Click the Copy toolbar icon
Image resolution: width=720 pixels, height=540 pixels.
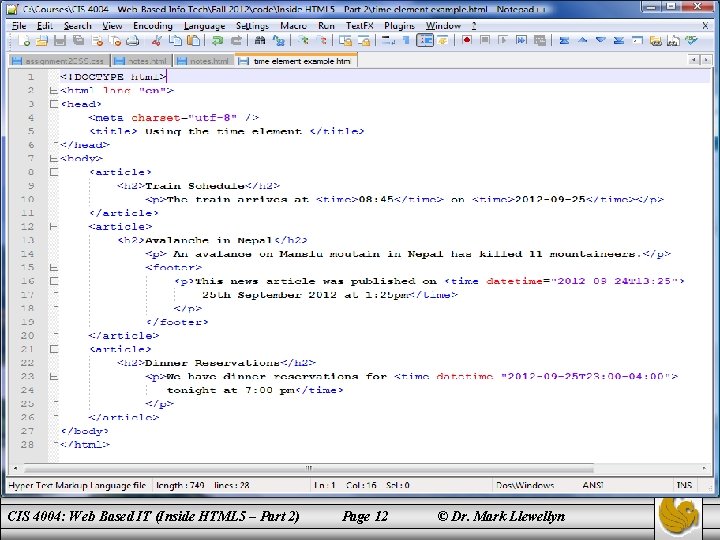click(175, 41)
